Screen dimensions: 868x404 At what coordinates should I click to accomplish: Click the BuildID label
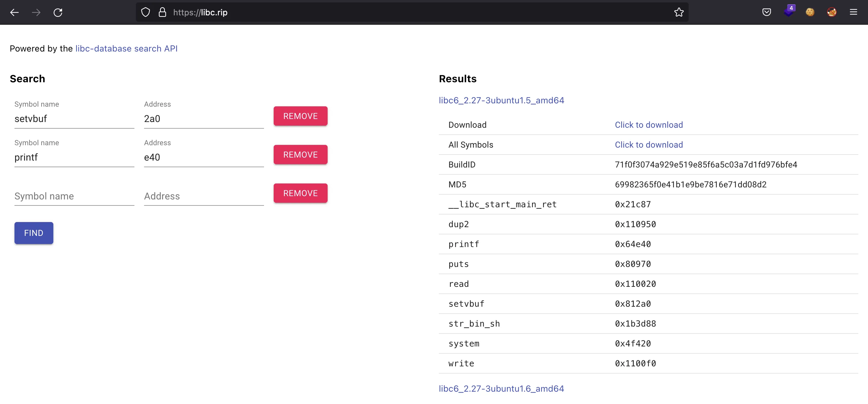462,165
